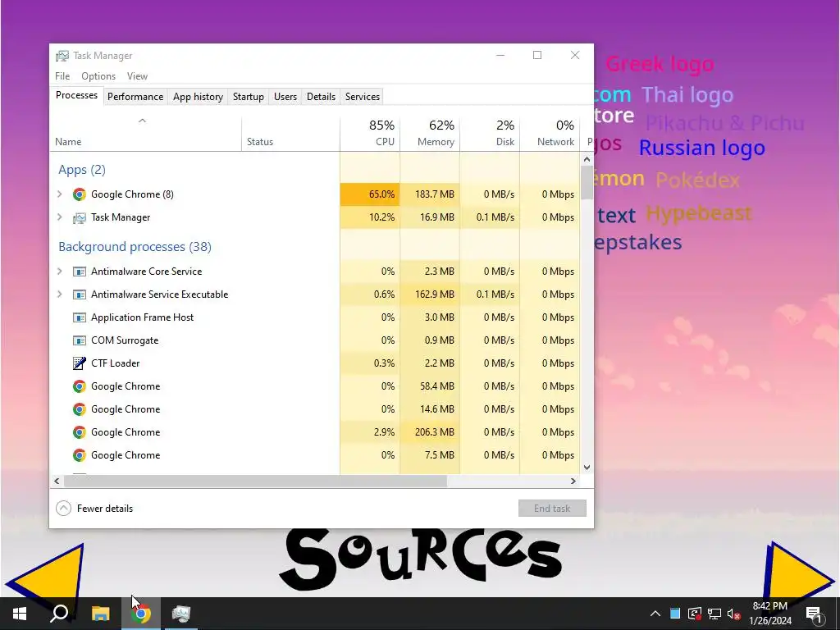The image size is (840, 630).
Task: Sort processes by Memory column
Action: (430, 134)
